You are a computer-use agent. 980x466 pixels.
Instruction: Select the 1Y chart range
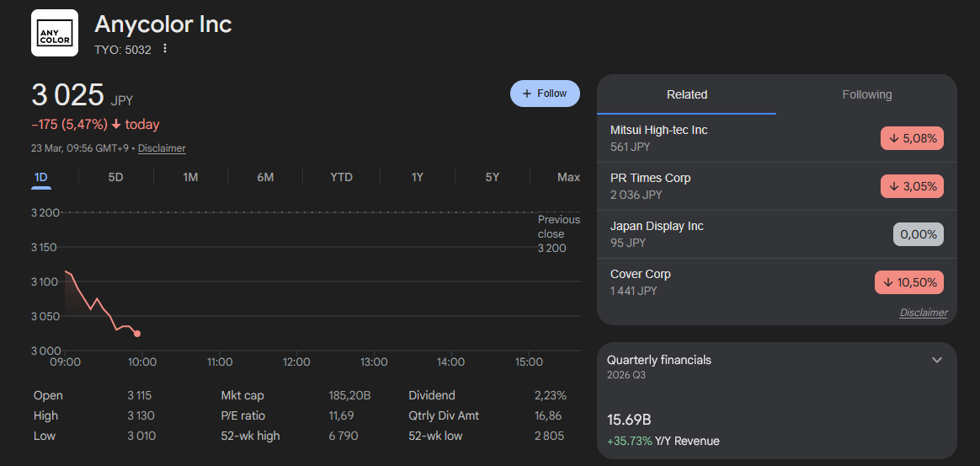(x=418, y=177)
